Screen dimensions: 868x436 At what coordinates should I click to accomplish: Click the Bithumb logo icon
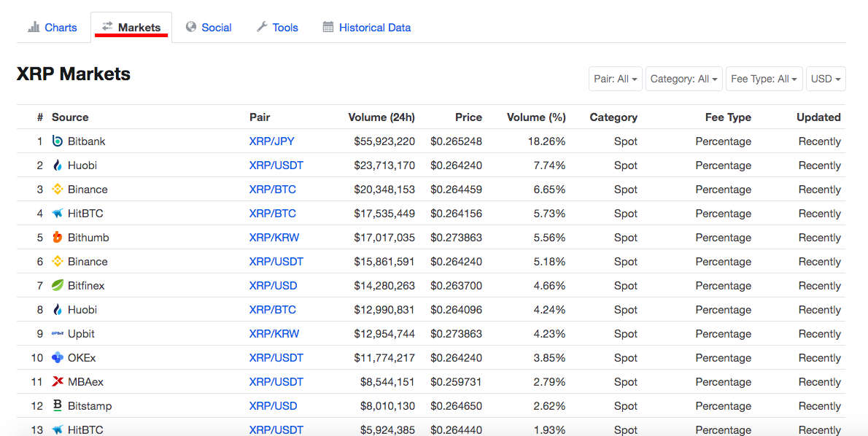click(57, 238)
